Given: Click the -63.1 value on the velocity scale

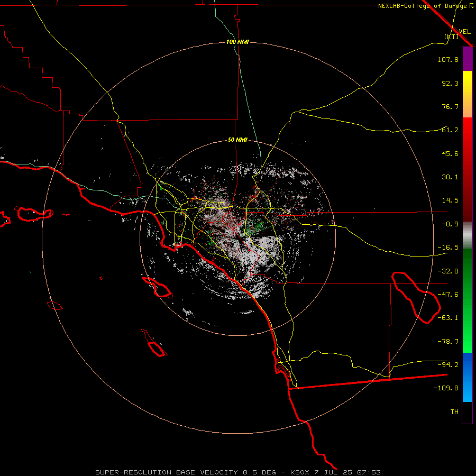Looking at the screenshot, I should pos(448,318).
